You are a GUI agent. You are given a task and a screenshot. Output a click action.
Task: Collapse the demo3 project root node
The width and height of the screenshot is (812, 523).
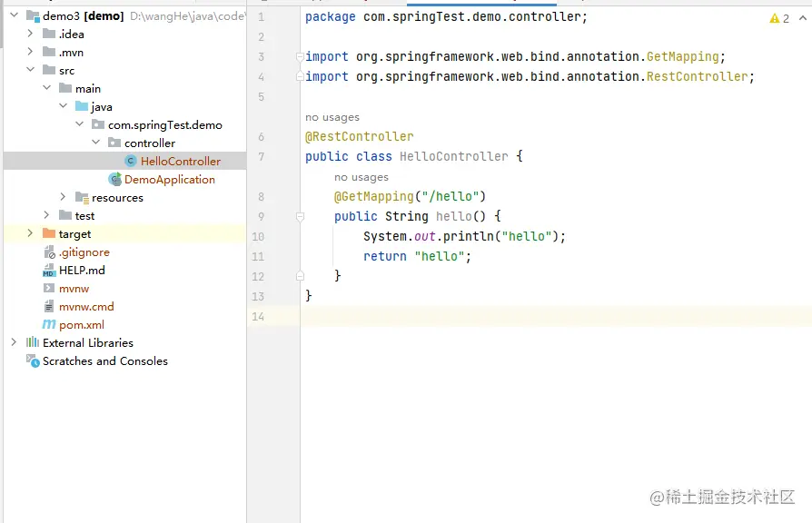(14, 15)
